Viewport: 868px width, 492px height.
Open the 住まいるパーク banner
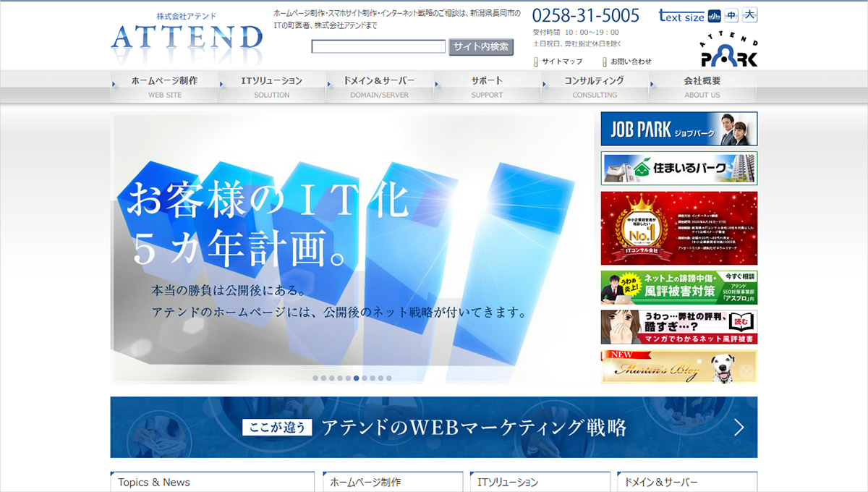click(679, 169)
